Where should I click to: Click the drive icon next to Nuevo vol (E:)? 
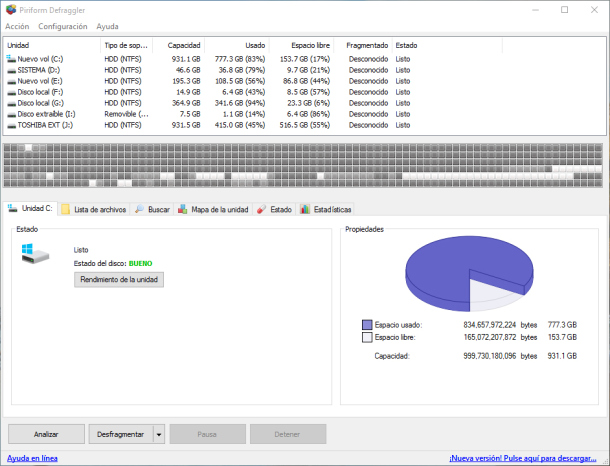click(11, 81)
